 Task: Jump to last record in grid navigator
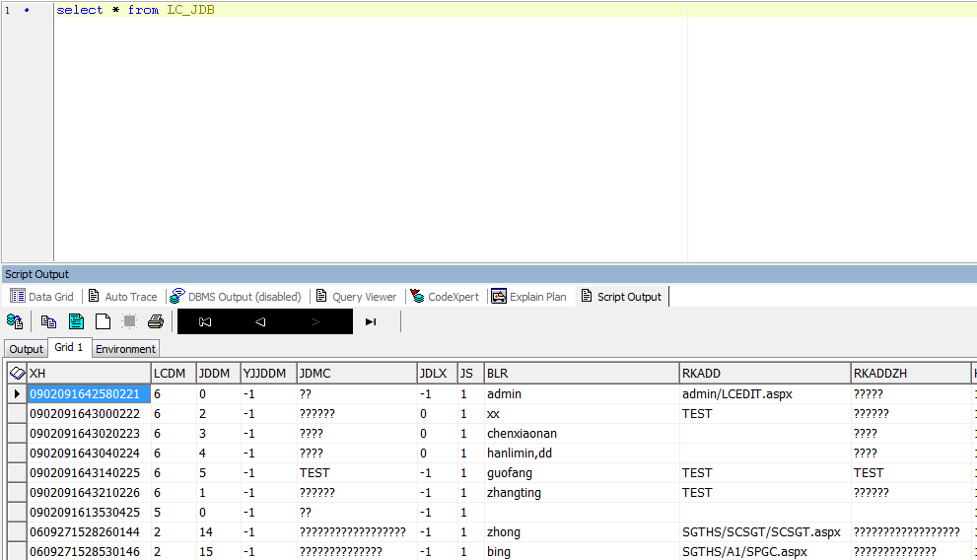click(x=371, y=321)
